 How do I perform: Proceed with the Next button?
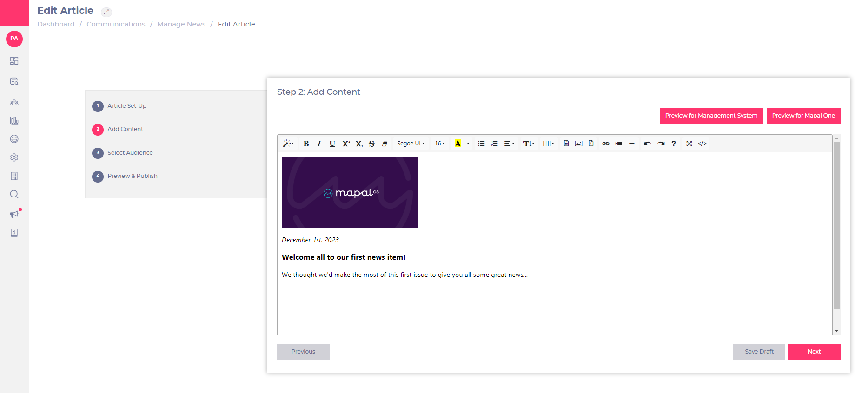[814, 352]
